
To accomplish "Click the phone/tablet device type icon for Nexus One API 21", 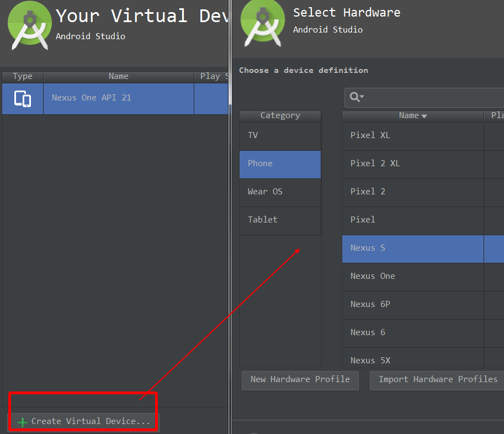I will (23, 99).
